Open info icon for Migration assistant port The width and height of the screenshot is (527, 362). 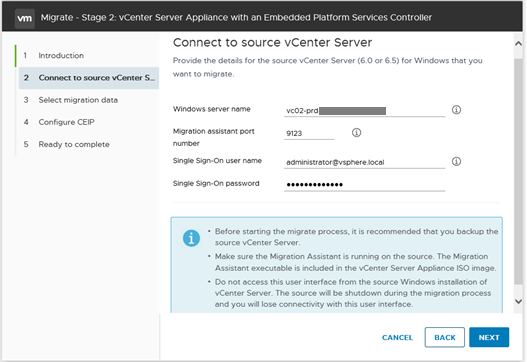pyautogui.click(x=356, y=132)
